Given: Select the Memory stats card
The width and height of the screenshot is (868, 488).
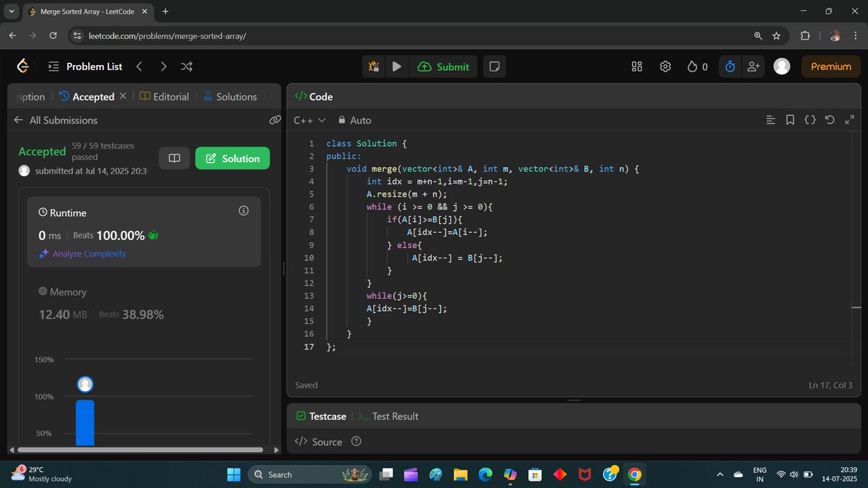Looking at the screenshot, I should click(144, 304).
